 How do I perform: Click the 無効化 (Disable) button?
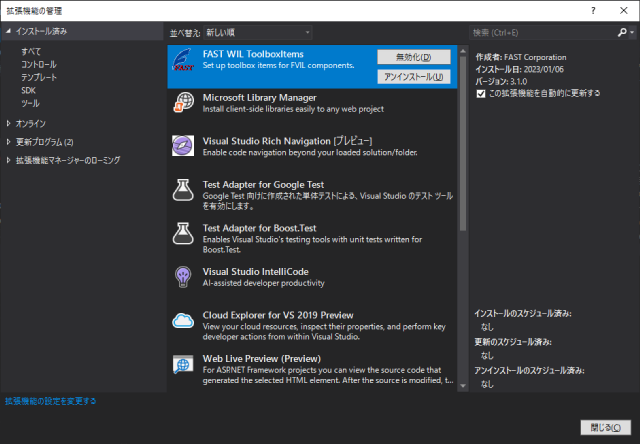pyautogui.click(x=414, y=57)
